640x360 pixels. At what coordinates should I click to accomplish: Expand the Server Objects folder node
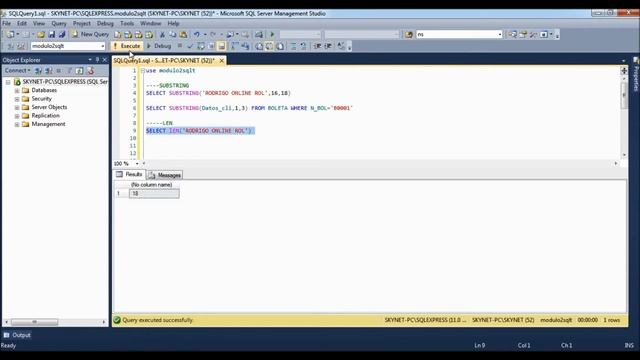coord(17,107)
